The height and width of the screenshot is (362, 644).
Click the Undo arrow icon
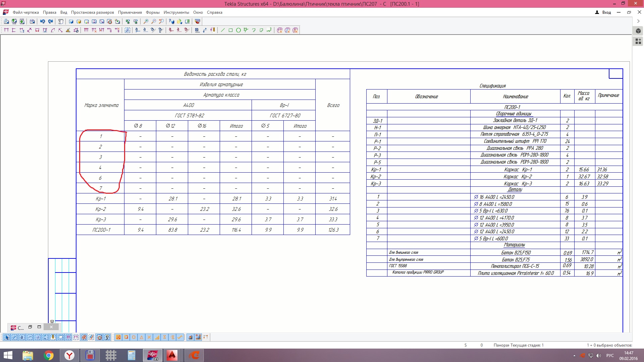pos(43,21)
